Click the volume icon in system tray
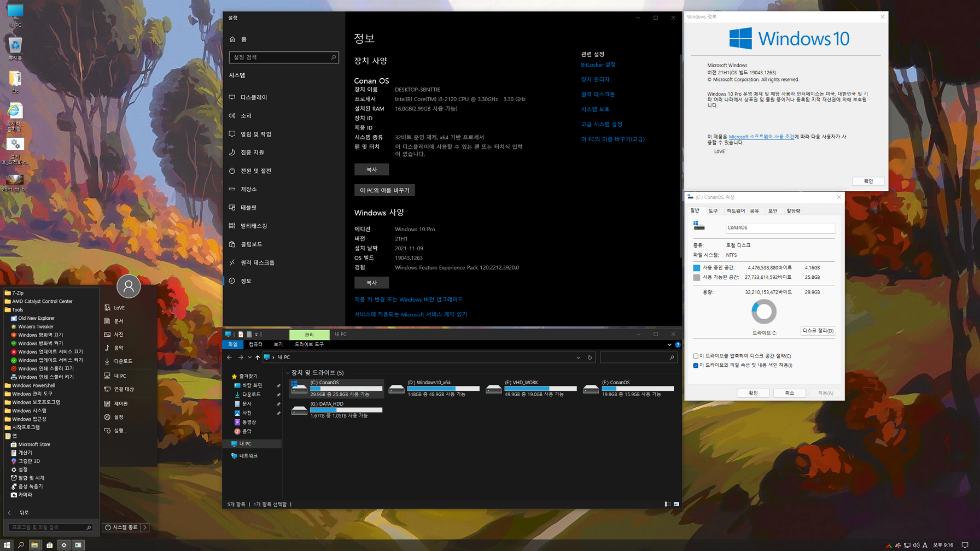 point(916,545)
